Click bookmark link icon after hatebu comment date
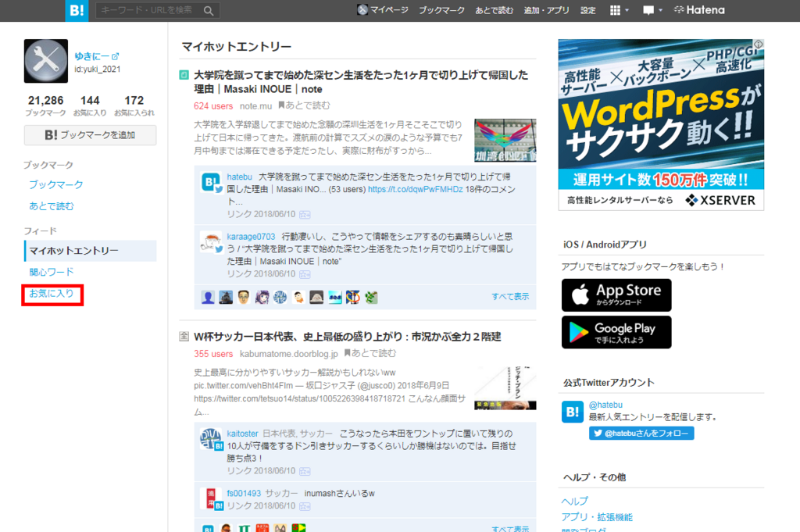This screenshot has width=800, height=532. tap(305, 215)
